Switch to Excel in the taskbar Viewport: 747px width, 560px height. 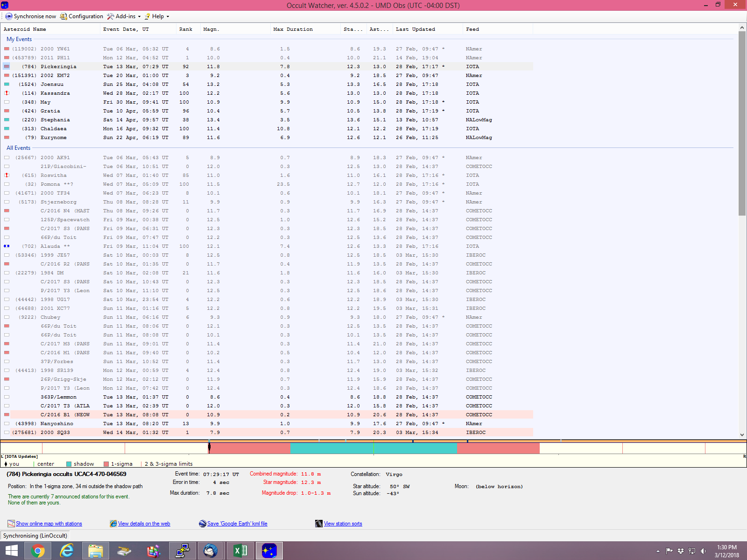(240, 551)
